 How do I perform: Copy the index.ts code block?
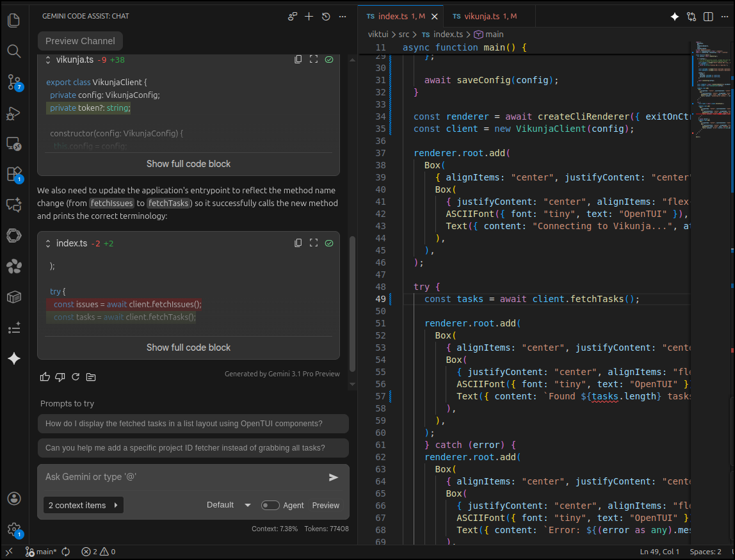[298, 243]
